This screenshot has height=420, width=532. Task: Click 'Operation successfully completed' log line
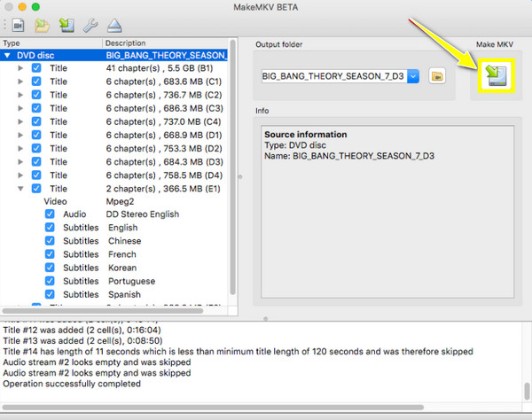coord(72,384)
